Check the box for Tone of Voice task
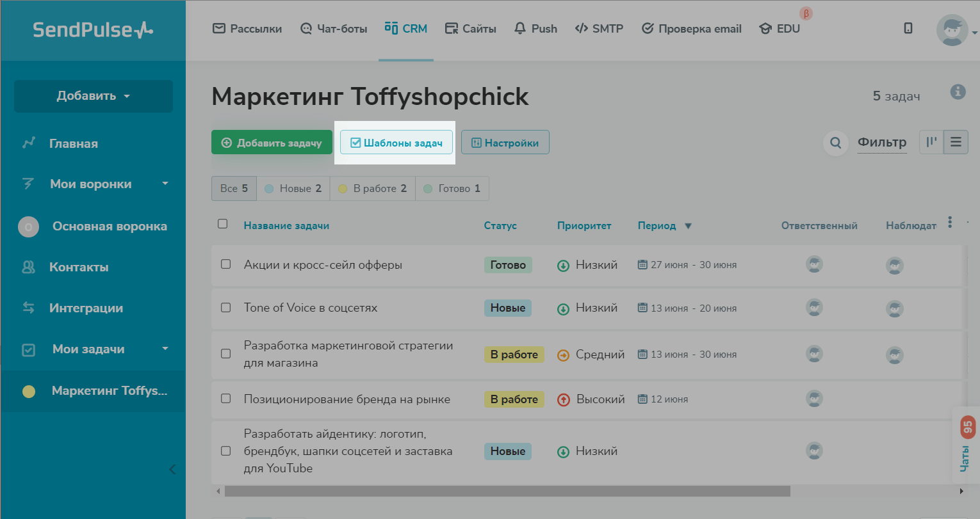The image size is (980, 519). click(x=225, y=308)
